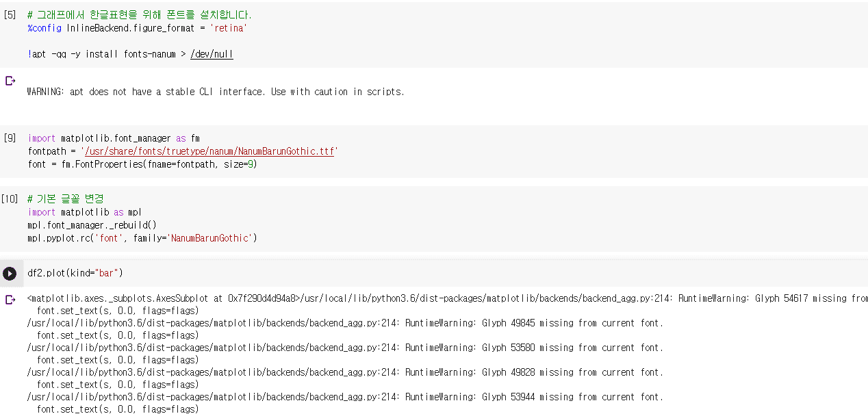Click the %config InlineBackend line

(137, 28)
